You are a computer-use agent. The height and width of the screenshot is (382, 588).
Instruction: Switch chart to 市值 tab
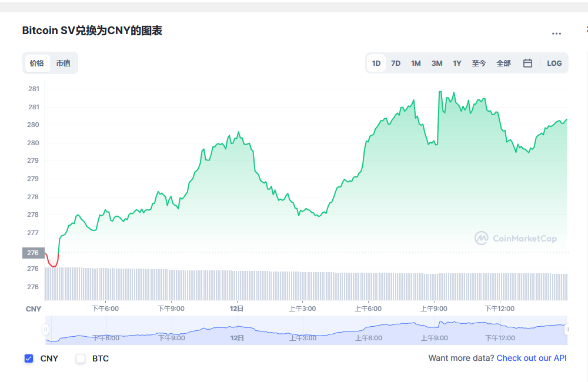(x=63, y=63)
